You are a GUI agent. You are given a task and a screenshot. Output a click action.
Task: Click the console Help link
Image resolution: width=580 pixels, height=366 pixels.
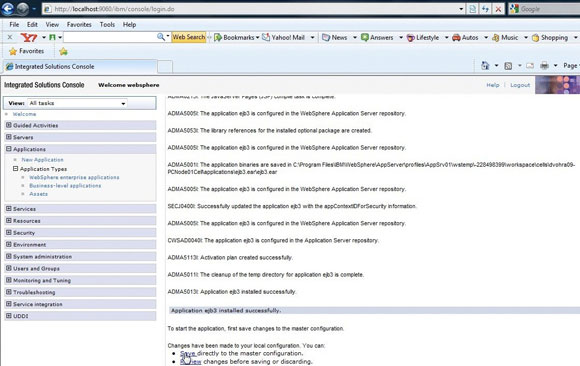tap(493, 85)
